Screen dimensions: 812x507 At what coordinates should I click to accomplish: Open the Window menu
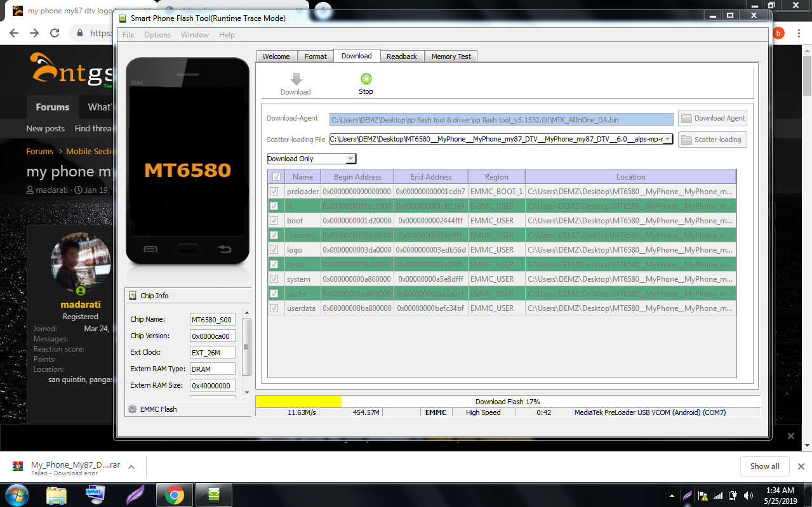195,35
